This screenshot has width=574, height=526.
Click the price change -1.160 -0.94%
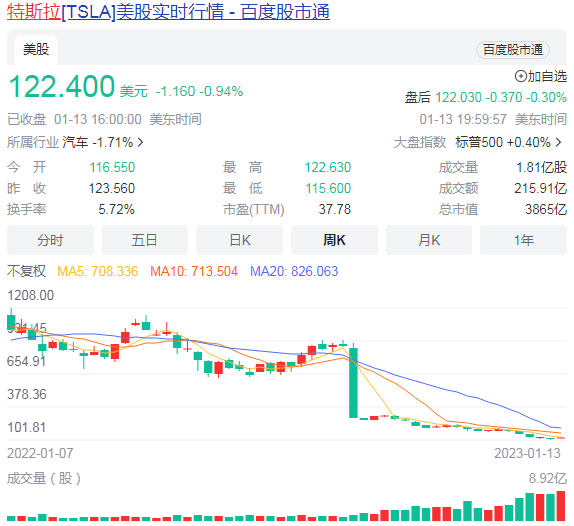[x=200, y=91]
